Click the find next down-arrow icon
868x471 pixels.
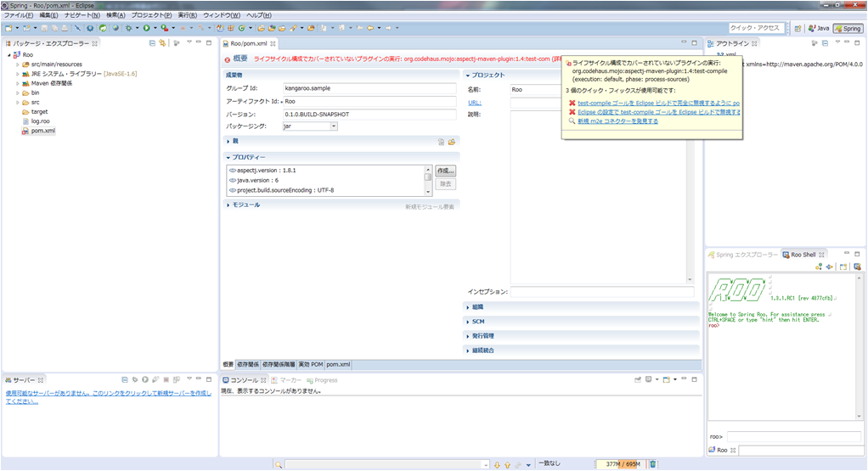[x=497, y=465]
